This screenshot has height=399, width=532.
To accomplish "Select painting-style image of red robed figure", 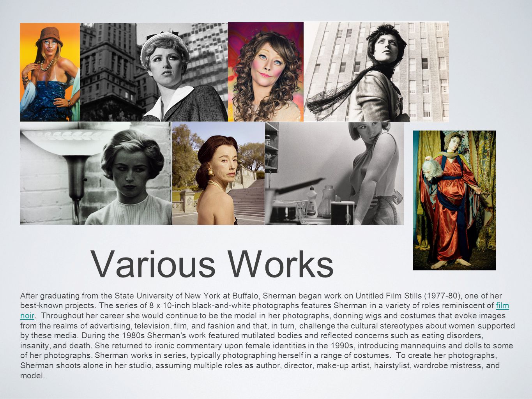I will click(454, 200).
